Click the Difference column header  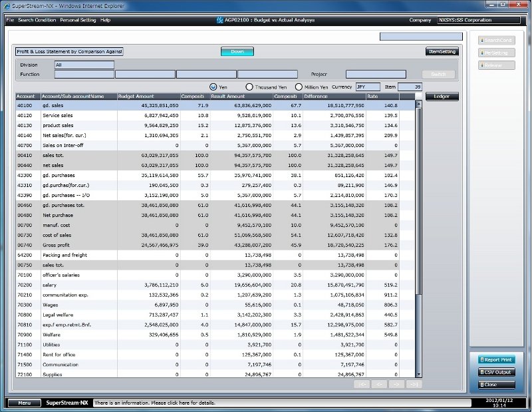(x=334, y=97)
